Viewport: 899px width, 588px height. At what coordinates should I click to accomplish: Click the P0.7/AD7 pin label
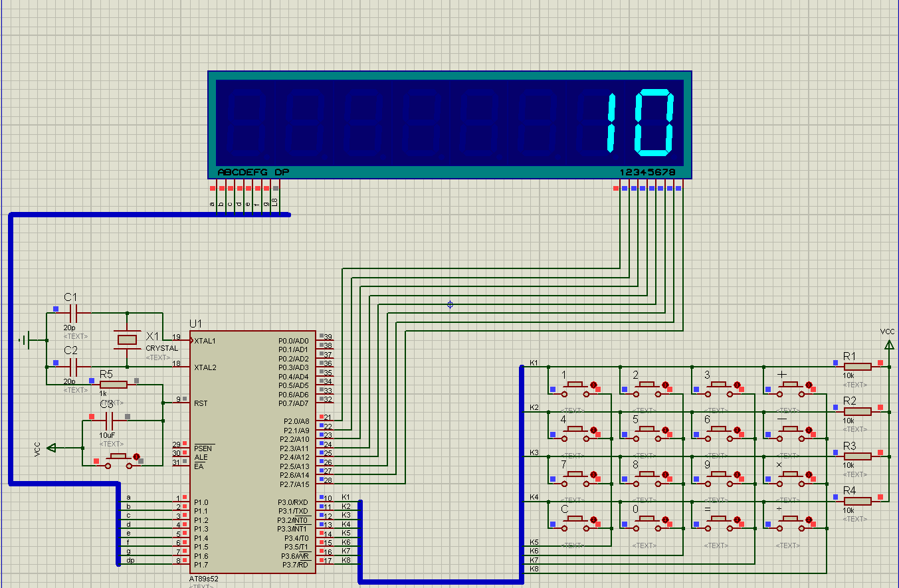(294, 403)
